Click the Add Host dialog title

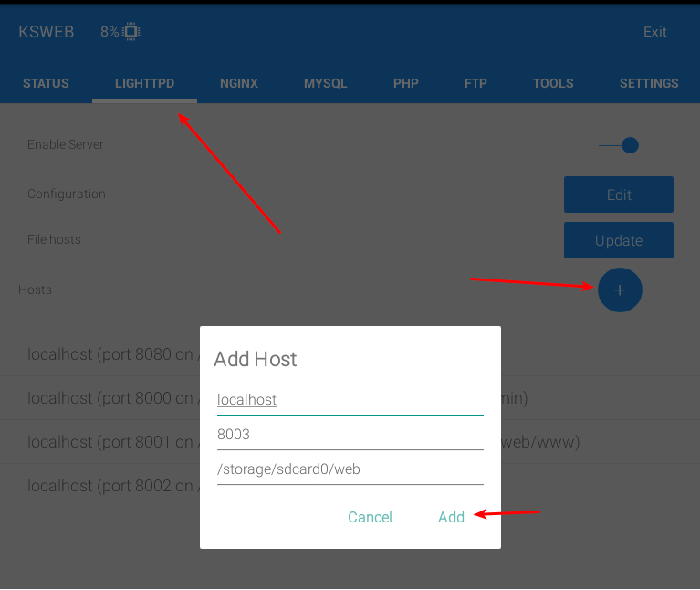point(255,359)
